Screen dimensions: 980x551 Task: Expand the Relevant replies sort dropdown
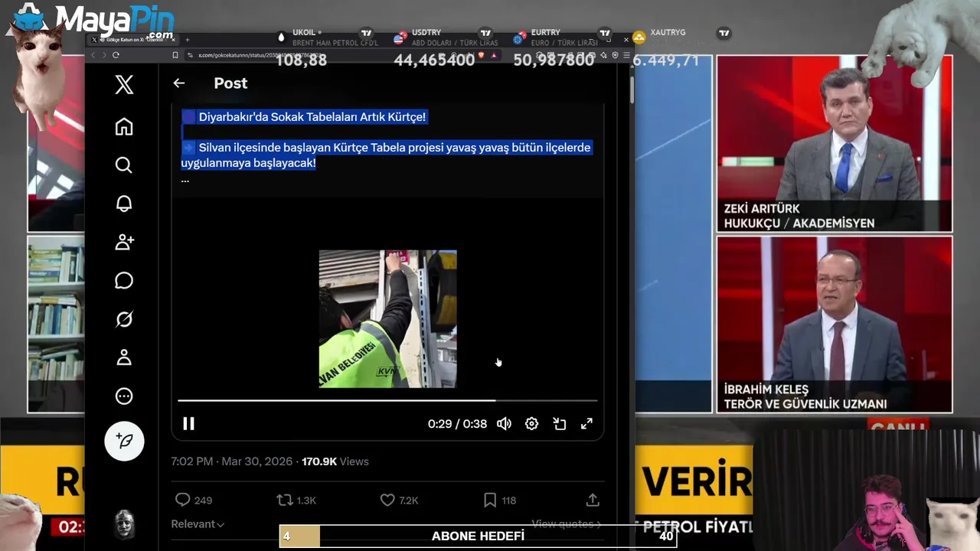pos(198,524)
